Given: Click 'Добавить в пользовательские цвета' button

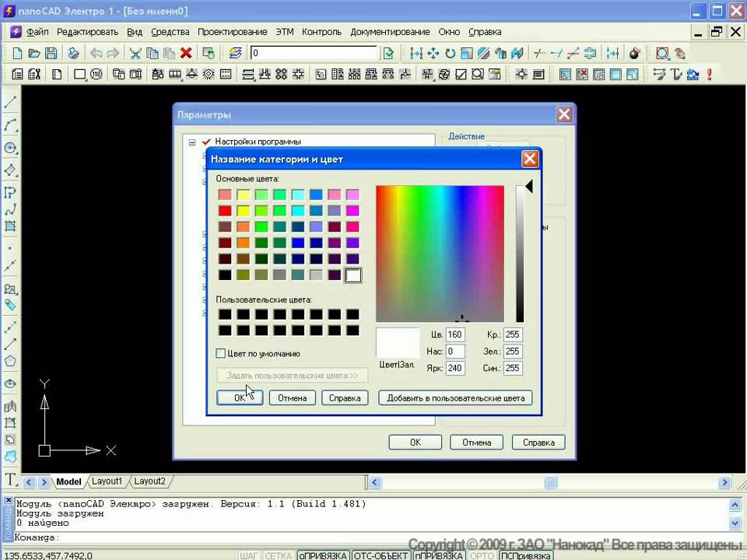Looking at the screenshot, I should (x=455, y=398).
